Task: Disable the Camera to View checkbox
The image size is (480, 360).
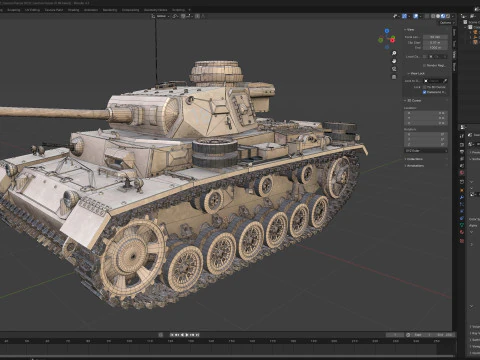Action: [424, 92]
